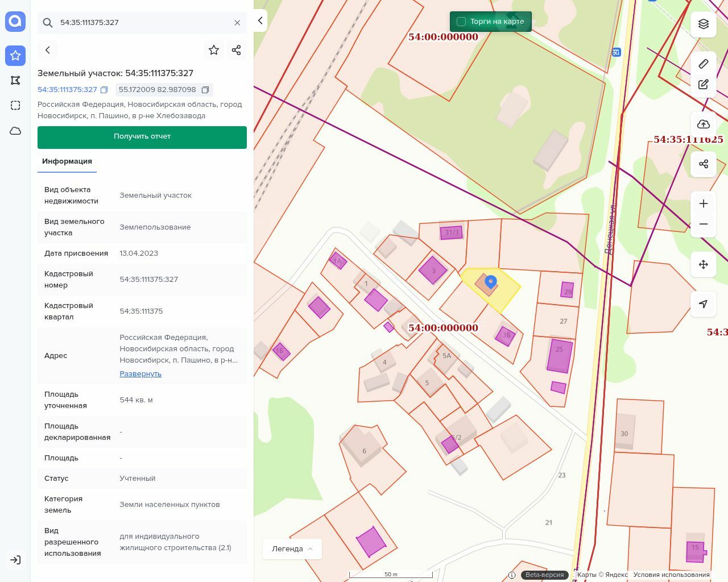Share the land plot from panel header

click(237, 50)
